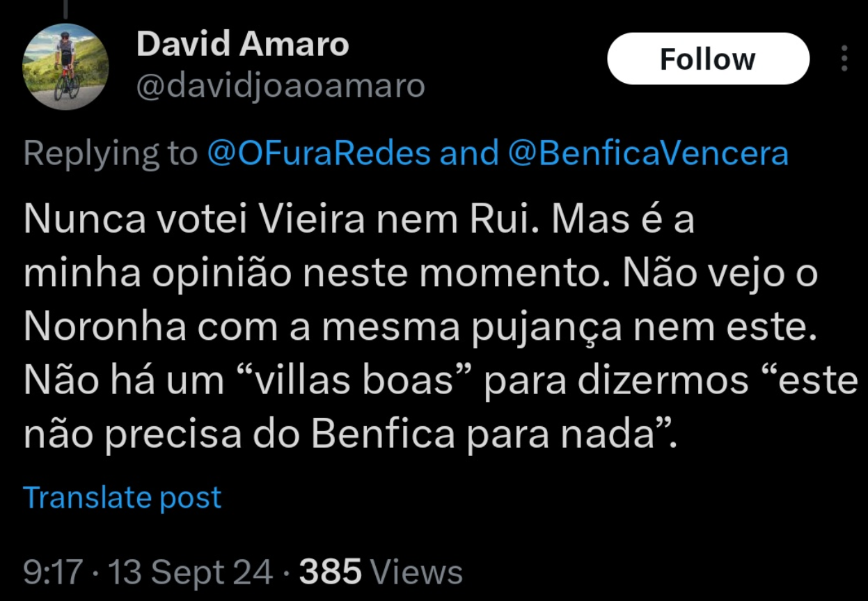Click the thread connector line above avatar

[65, 7]
